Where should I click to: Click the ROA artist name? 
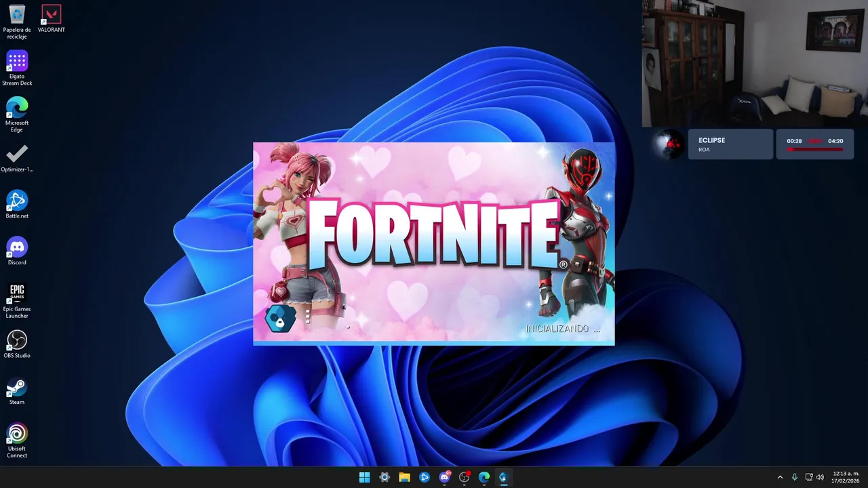point(704,150)
